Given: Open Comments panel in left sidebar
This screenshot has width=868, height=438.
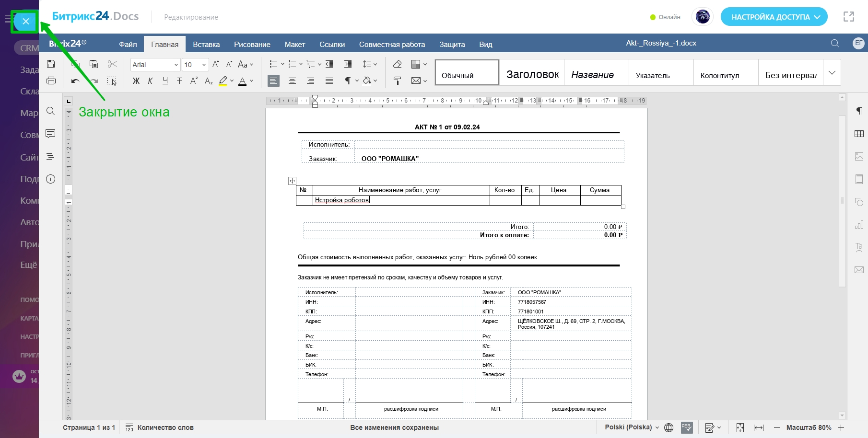Looking at the screenshot, I should point(50,134).
